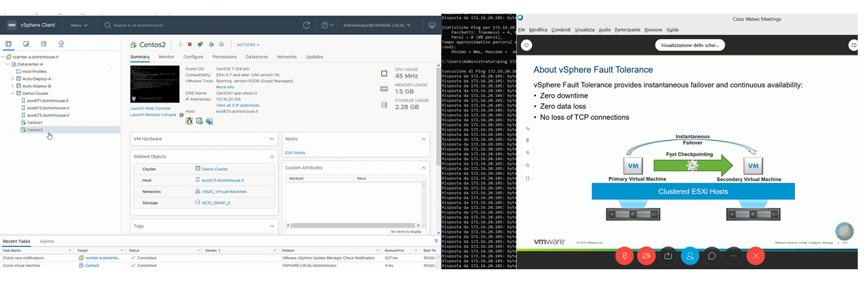Switch to the Alarms tab in bottom panel
The height and width of the screenshot is (287, 868).
[x=47, y=241]
